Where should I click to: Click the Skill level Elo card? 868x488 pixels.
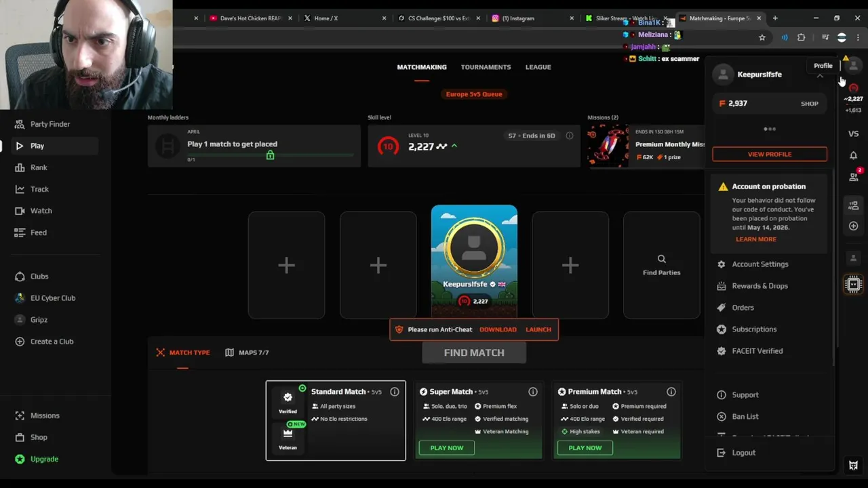[475, 145]
